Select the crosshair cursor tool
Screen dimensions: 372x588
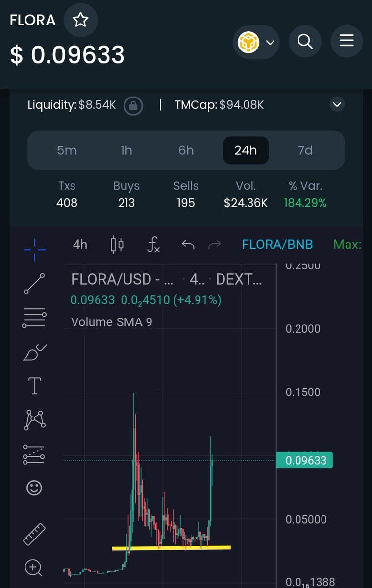tap(34, 249)
